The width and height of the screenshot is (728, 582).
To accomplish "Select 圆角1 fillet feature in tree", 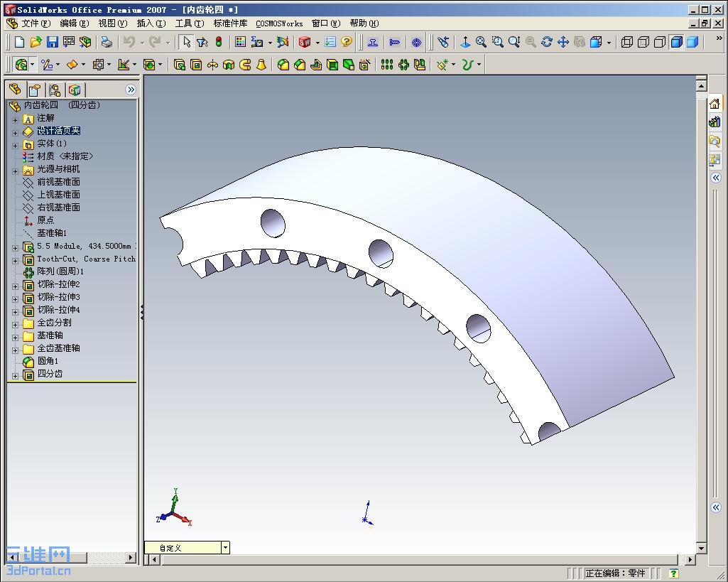I will coord(48,361).
